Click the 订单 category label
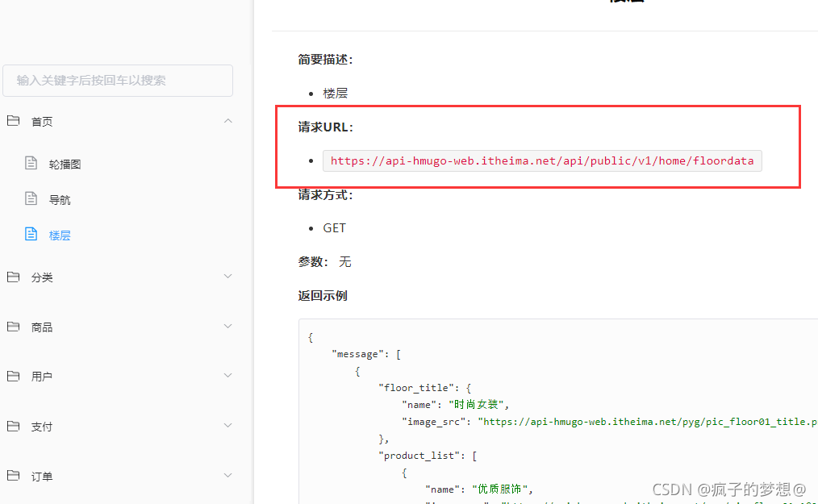The height and width of the screenshot is (504, 818). pos(42,477)
